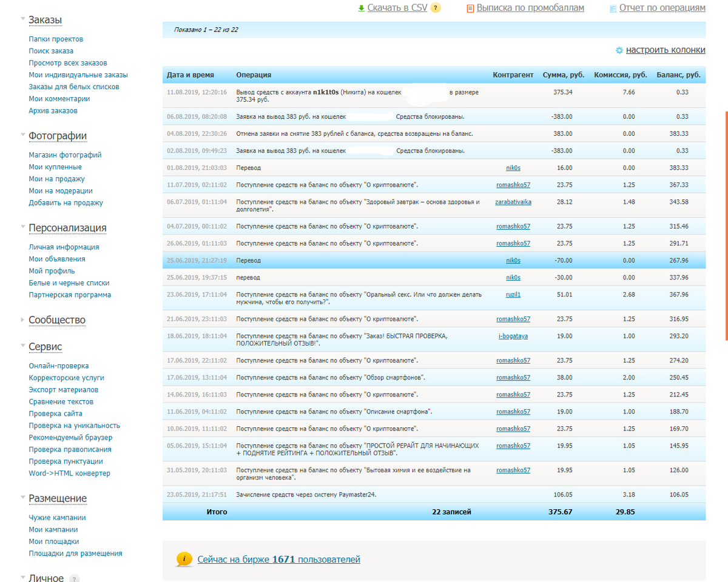
Task: Open the Заказы section heading
Action: (x=45, y=20)
